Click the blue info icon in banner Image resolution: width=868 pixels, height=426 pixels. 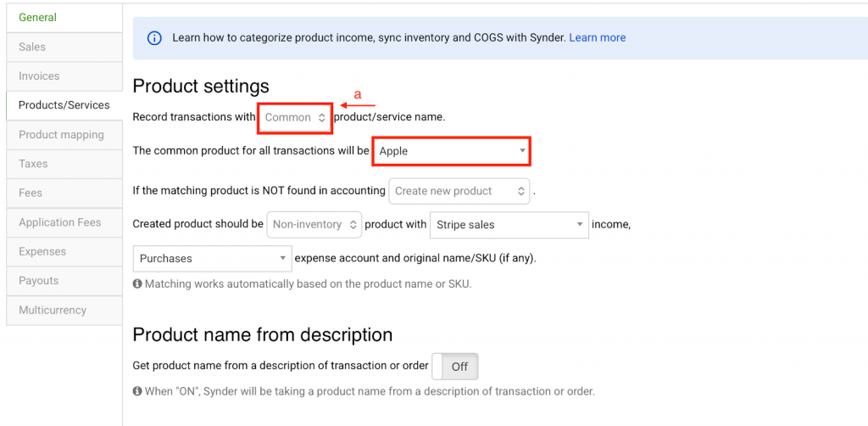click(154, 38)
